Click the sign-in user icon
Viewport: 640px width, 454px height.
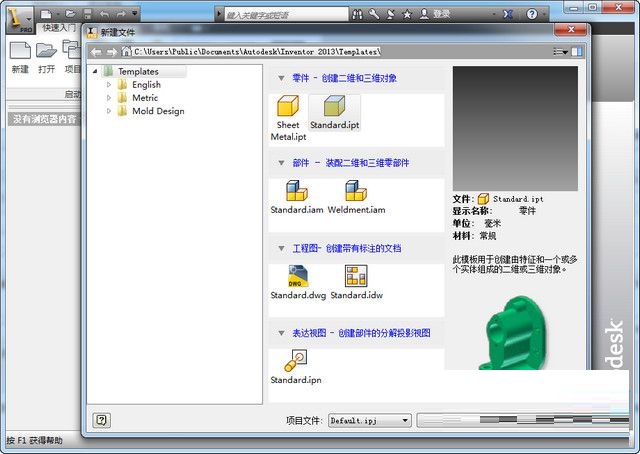pyautogui.click(x=424, y=15)
